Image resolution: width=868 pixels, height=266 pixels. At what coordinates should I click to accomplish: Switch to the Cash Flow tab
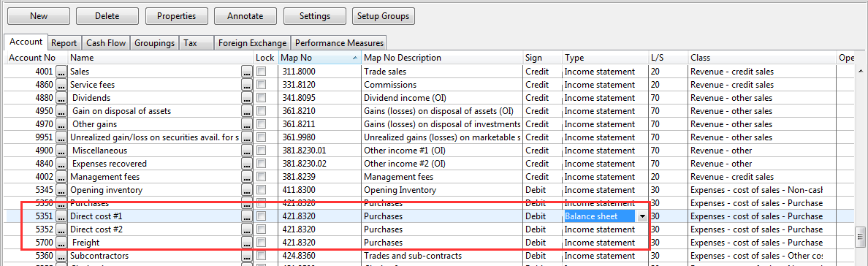[106, 42]
